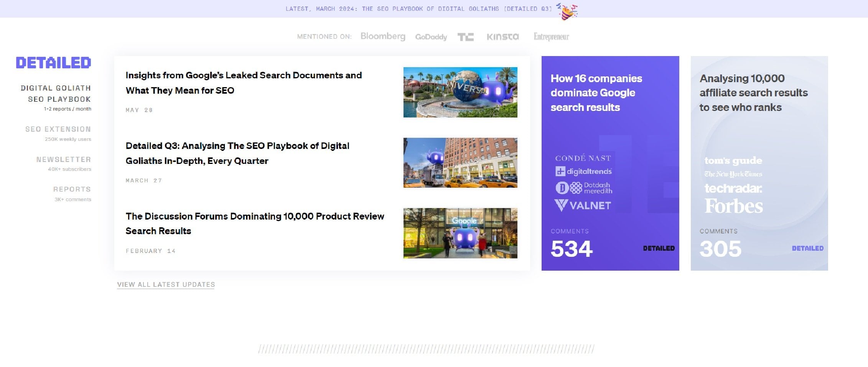Open the New York taxi street thumbnail
Image resolution: width=868 pixels, height=367 pixels.
pyautogui.click(x=460, y=163)
